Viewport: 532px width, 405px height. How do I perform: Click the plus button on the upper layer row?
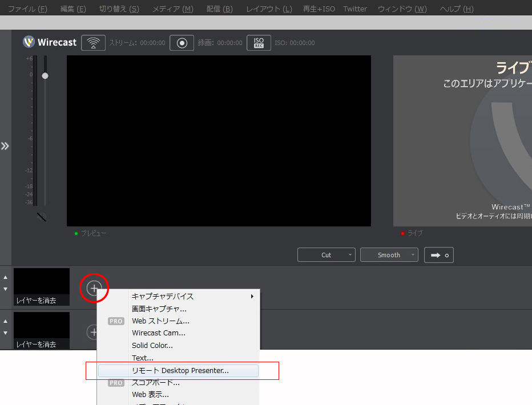[x=94, y=288]
